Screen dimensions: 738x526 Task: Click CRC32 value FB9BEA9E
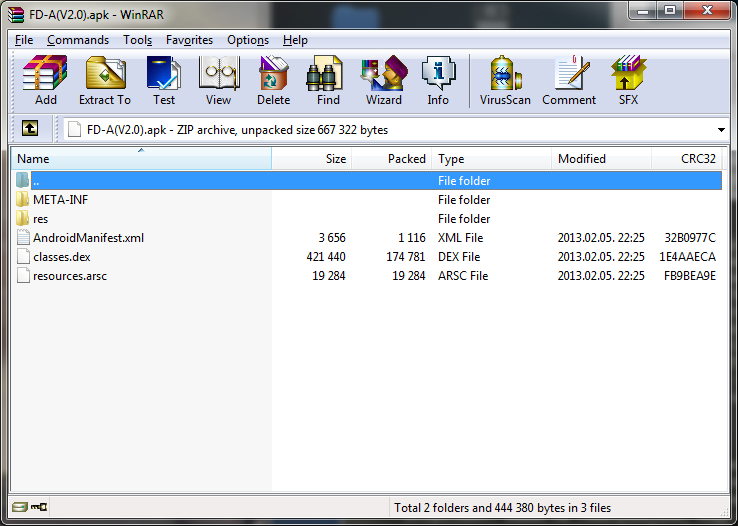[690, 276]
